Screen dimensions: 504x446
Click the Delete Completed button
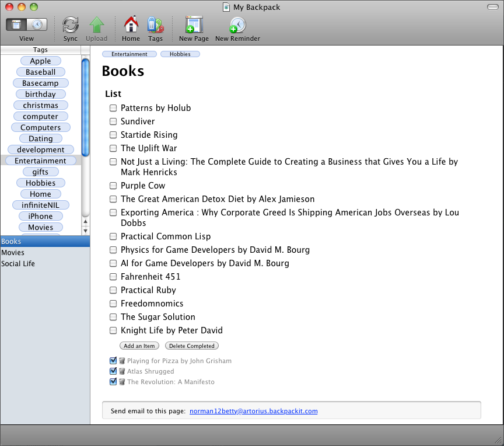pos(192,346)
